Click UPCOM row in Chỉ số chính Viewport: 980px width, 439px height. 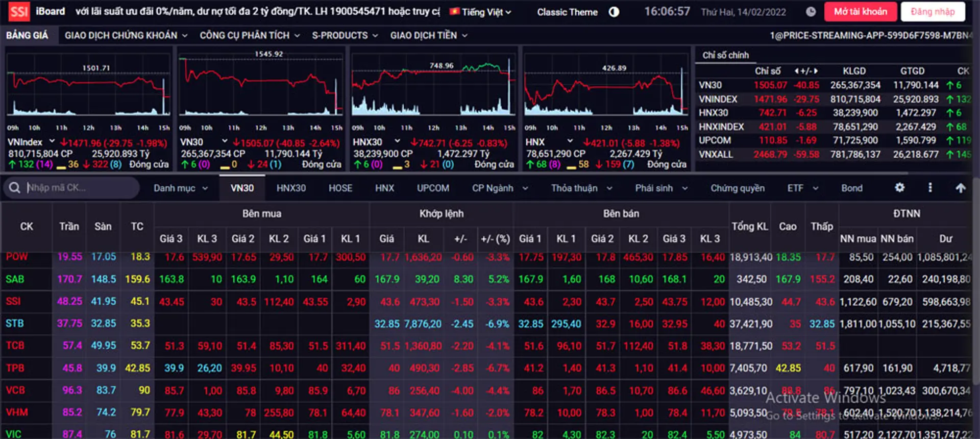pos(835,140)
